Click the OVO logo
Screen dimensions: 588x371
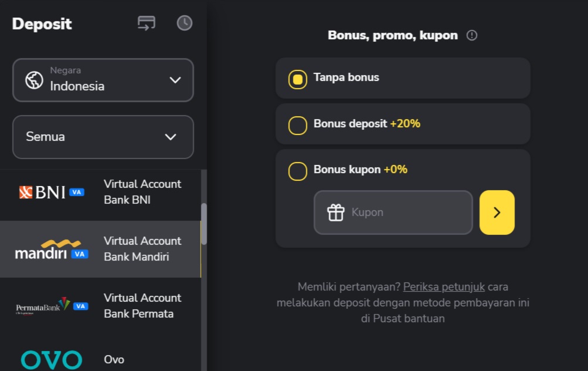pos(51,359)
